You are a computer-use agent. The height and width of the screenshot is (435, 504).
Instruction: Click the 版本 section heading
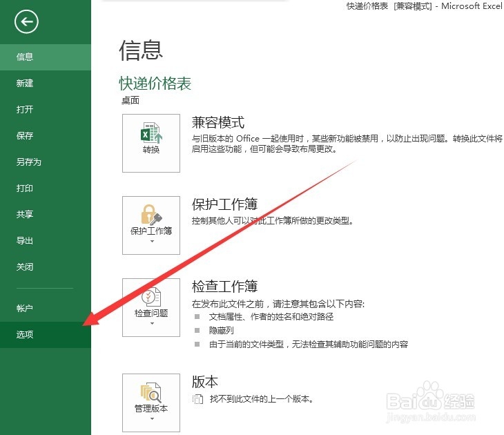pyautogui.click(x=205, y=382)
